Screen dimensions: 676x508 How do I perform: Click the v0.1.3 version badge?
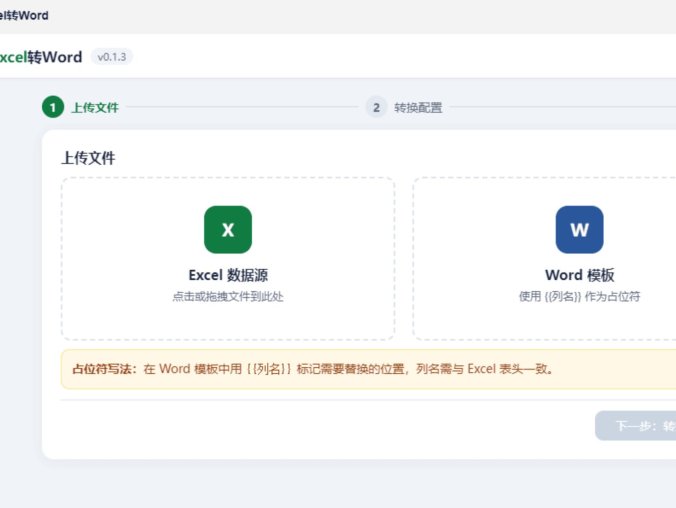pos(112,57)
